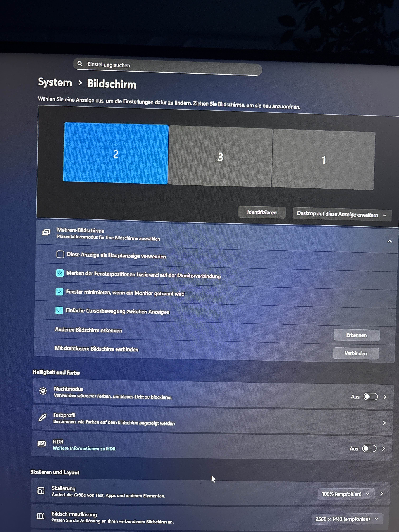399x532 pixels.
Task: Go back to System breadcrumb
Action: (55, 82)
